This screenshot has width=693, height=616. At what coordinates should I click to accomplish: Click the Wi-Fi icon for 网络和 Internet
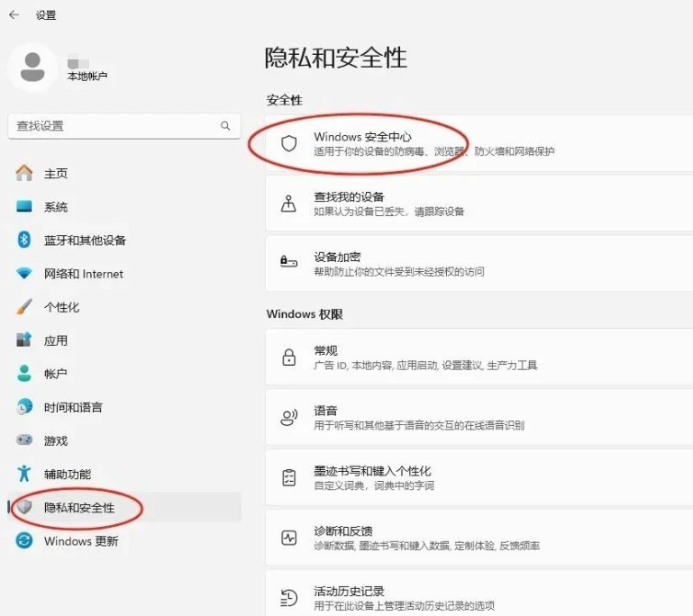(23, 274)
